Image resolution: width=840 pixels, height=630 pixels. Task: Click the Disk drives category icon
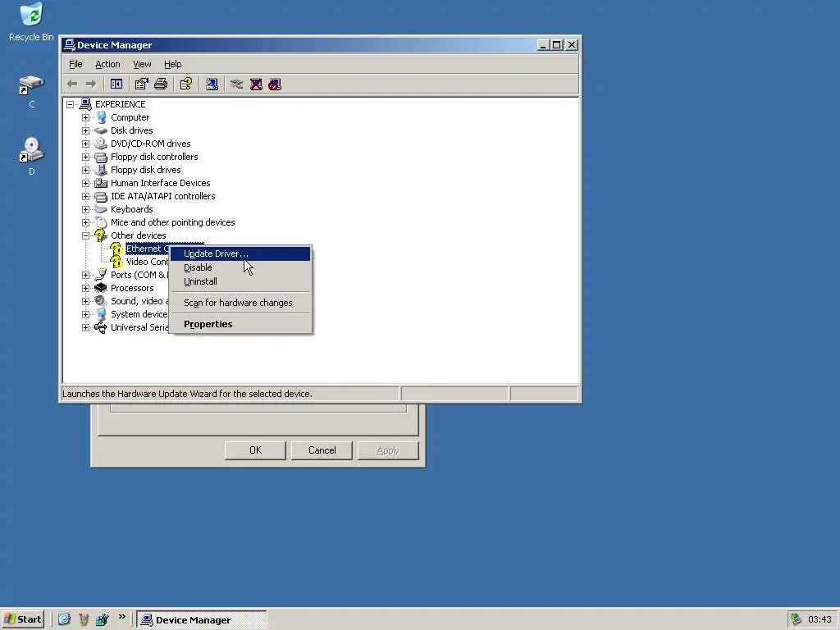(101, 130)
